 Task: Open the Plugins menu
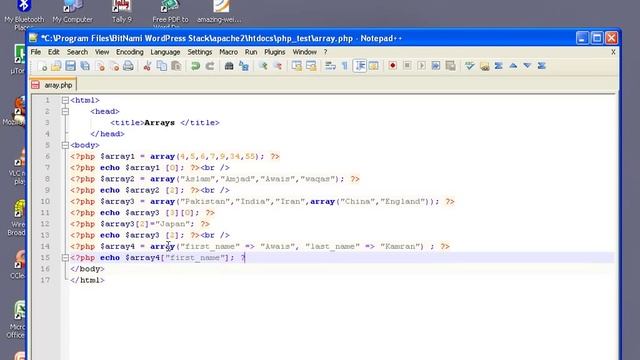[x=275, y=52]
